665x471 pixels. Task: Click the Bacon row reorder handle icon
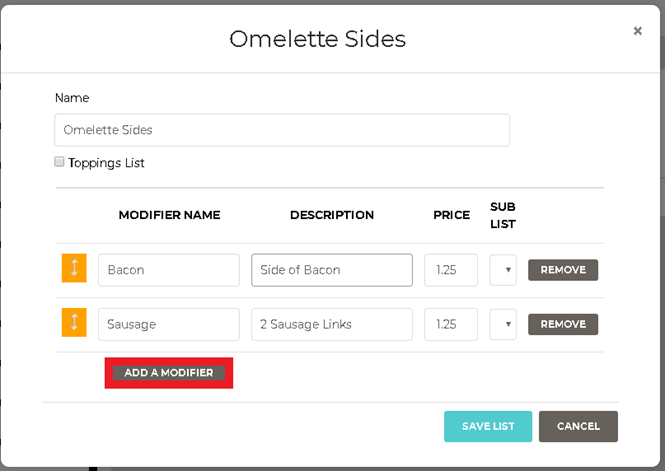(x=74, y=269)
